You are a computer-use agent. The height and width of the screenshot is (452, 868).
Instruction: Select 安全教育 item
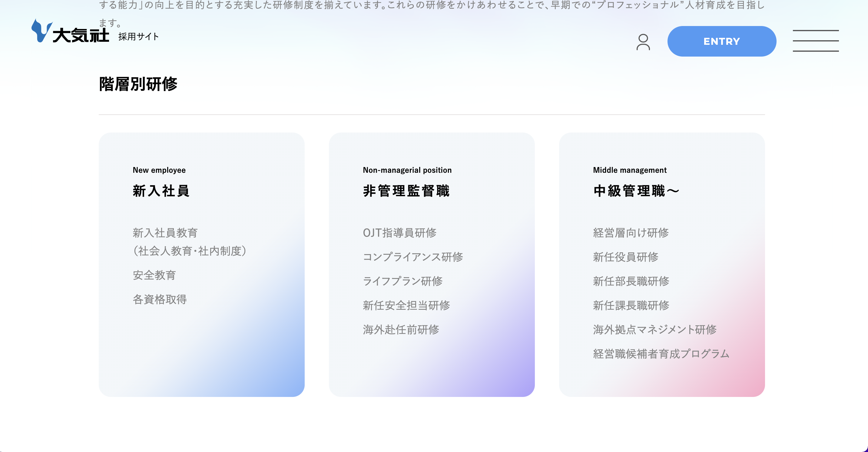tap(154, 275)
